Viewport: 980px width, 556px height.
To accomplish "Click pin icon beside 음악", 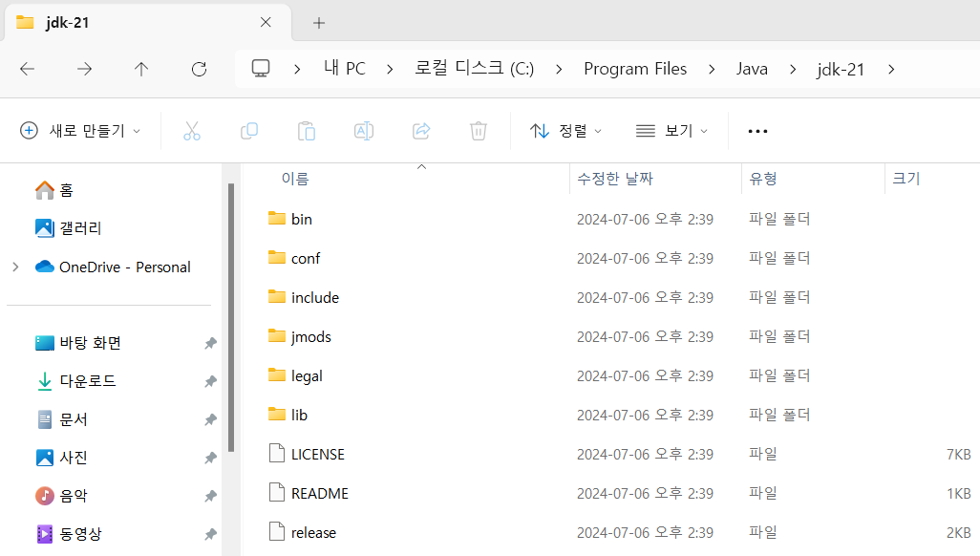I will [211, 497].
